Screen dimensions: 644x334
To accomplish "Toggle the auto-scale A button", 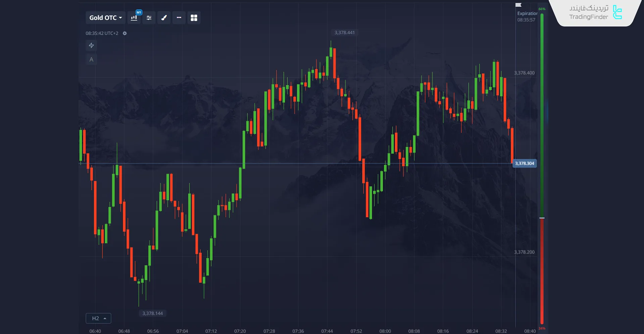I will (91, 59).
